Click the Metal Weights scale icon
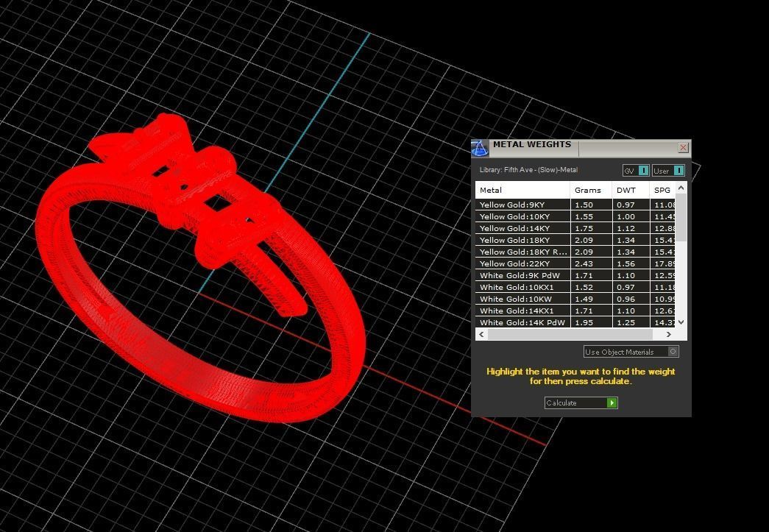 tap(480, 148)
